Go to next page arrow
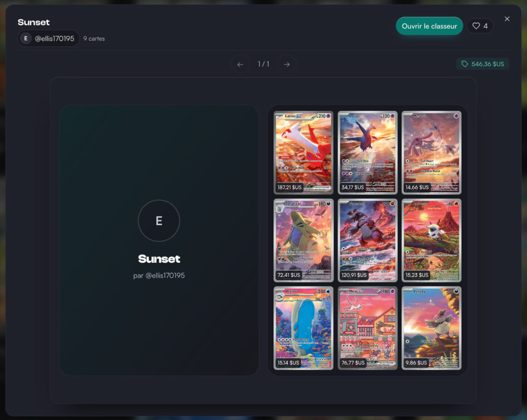 pos(287,64)
